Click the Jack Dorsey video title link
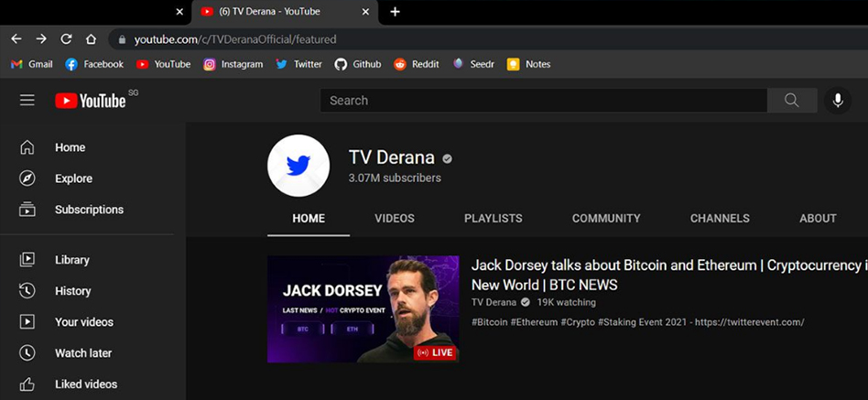This screenshot has height=400, width=868. (x=668, y=275)
